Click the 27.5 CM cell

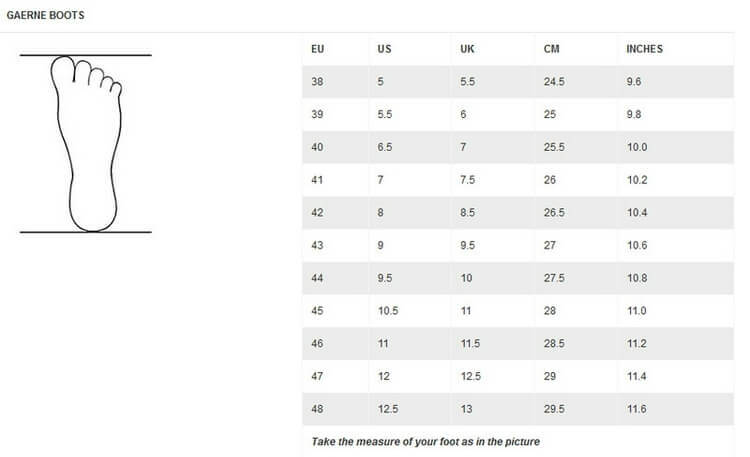click(x=554, y=278)
